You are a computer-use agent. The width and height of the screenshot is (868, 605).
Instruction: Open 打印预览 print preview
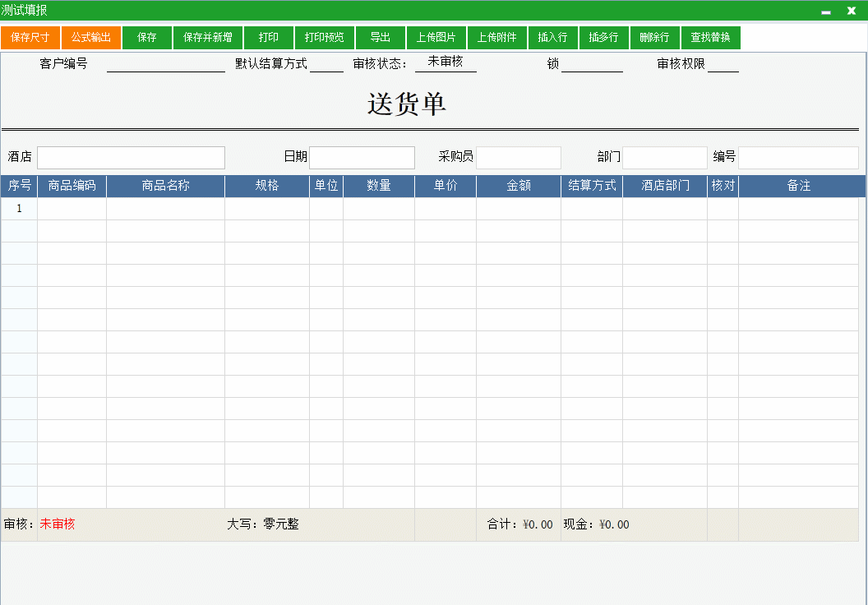pos(325,38)
